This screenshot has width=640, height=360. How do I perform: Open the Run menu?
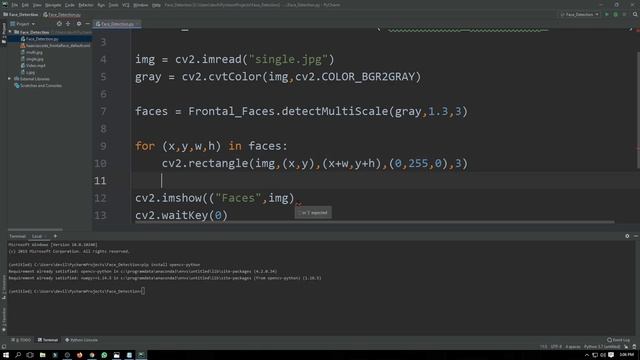101,5
